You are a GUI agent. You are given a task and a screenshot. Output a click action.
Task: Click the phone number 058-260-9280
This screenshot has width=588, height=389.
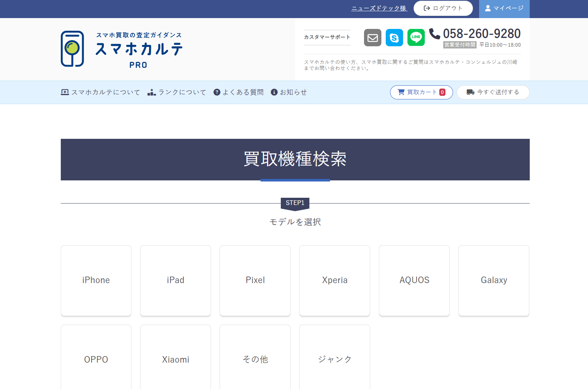click(x=482, y=34)
